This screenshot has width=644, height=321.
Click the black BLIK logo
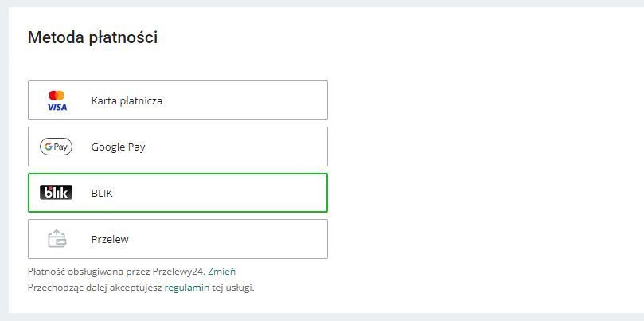(x=56, y=193)
